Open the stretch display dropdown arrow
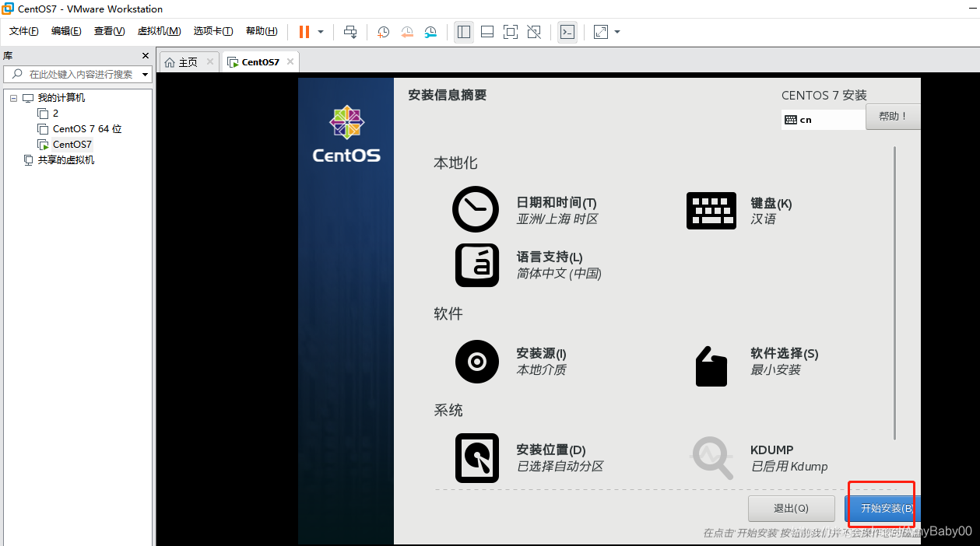This screenshot has width=980, height=546. coord(617,32)
